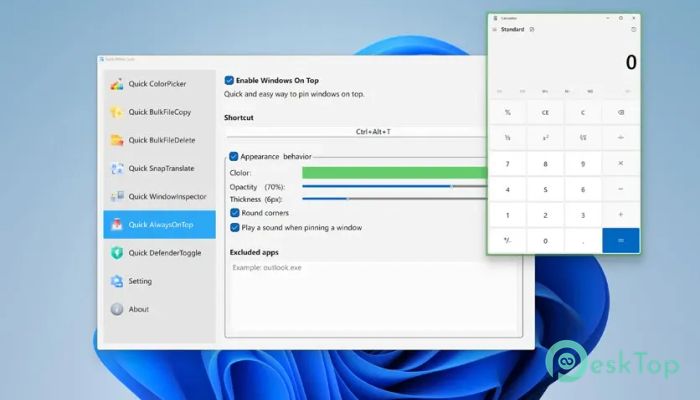
Task: Click the Quick AlwaysOnTop pin icon
Action: click(117, 225)
